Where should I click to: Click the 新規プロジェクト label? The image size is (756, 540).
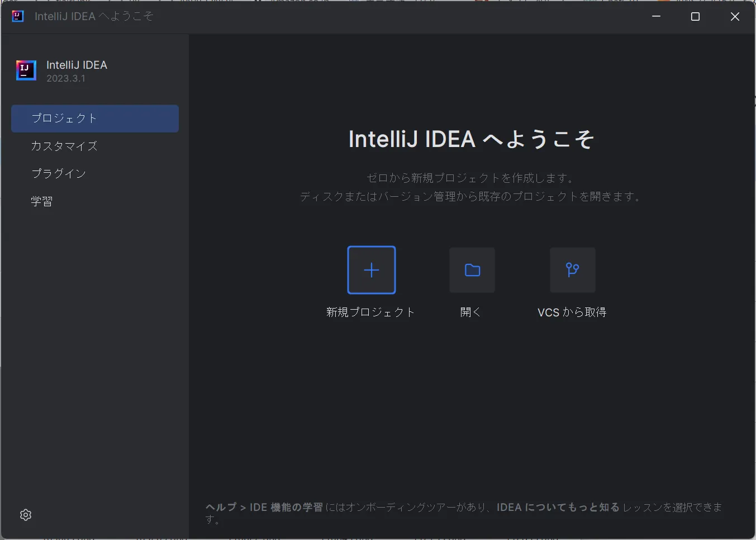pyautogui.click(x=371, y=312)
